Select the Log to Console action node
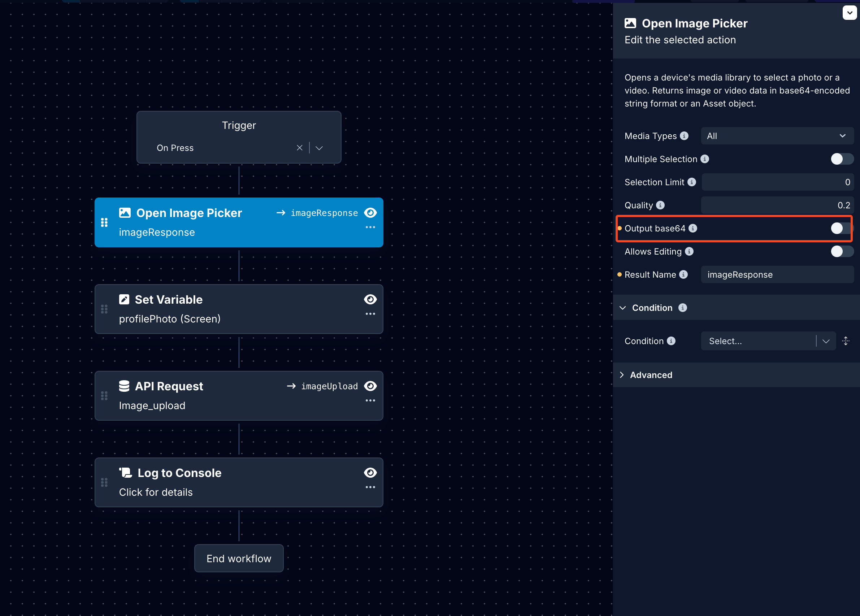Image resolution: width=860 pixels, height=616 pixels. (239, 482)
